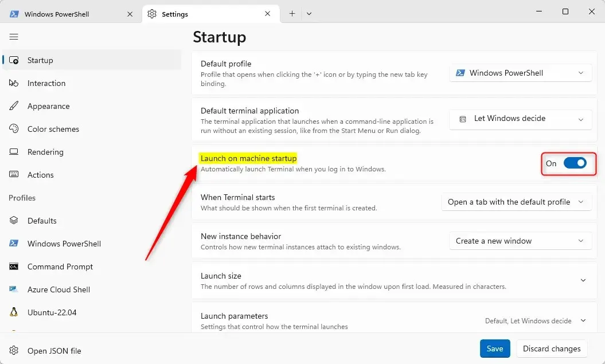Open the When Terminal starts dropdown

(516, 202)
